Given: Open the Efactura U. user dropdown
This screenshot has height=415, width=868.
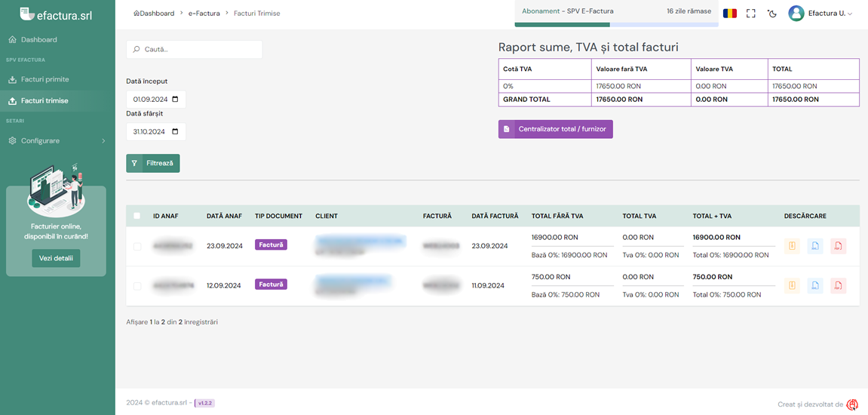Looking at the screenshot, I should tap(820, 14).
